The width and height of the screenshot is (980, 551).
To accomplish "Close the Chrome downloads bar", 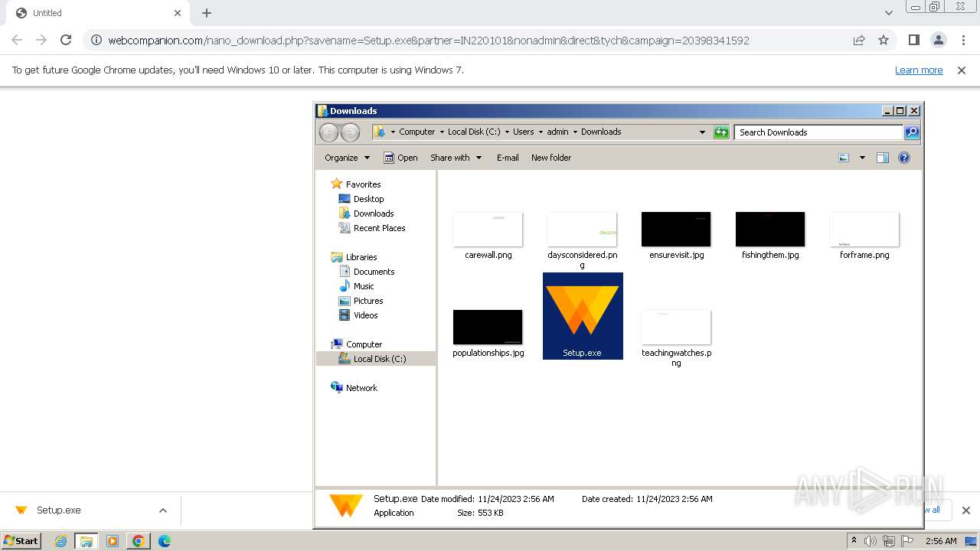I will click(966, 510).
